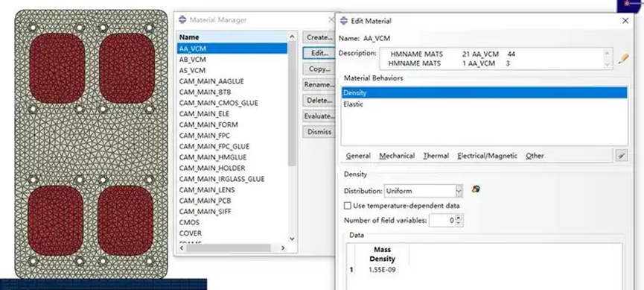The width and height of the screenshot is (644, 290).
Task: Select CAM_MAIN_IRGLASS_GLUE material
Action: [x=232, y=179]
